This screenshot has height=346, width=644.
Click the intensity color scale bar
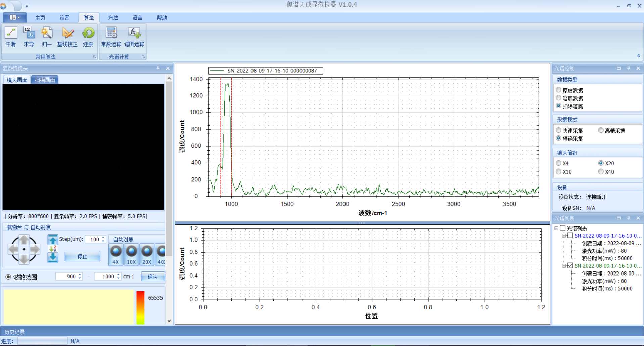point(140,307)
